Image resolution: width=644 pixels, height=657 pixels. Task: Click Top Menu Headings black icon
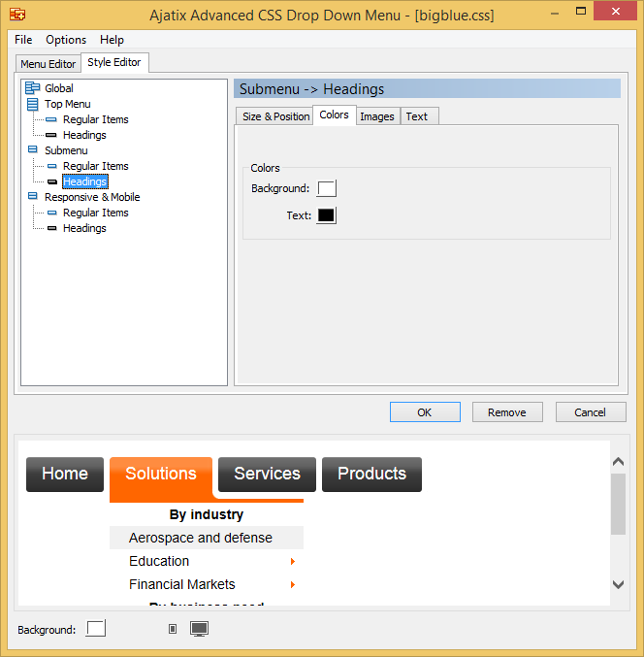tap(51, 135)
